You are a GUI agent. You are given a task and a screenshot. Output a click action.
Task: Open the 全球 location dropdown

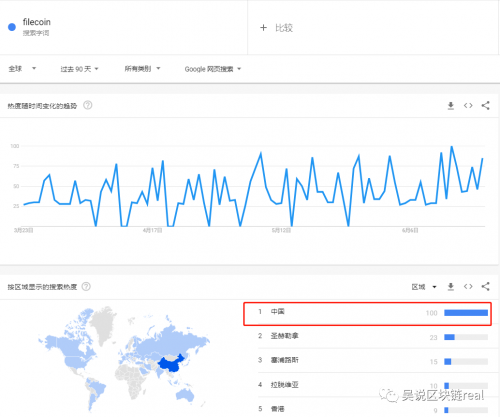pyautogui.click(x=22, y=69)
